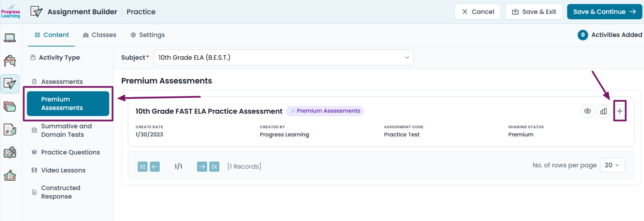Open the laptop icon in sidebar
This screenshot has height=221, width=644.
(x=10, y=38)
